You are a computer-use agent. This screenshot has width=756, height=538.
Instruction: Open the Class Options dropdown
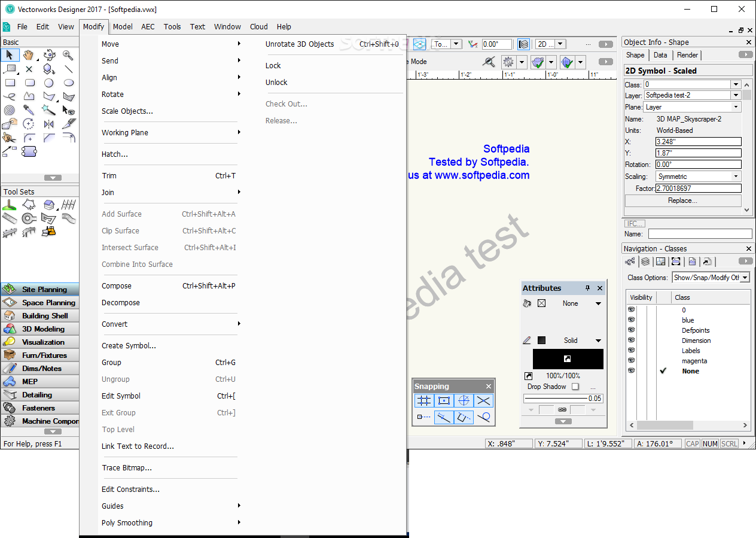[711, 278]
